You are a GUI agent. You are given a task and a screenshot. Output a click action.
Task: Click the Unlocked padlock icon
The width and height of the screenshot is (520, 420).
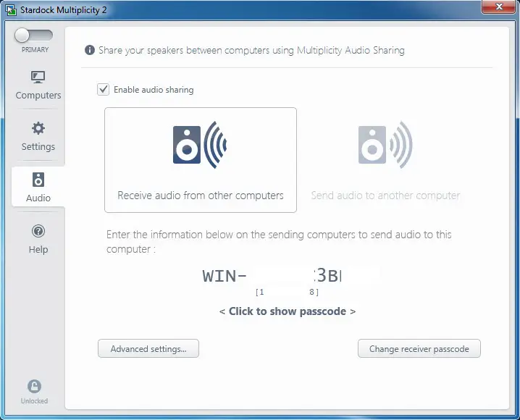34,387
